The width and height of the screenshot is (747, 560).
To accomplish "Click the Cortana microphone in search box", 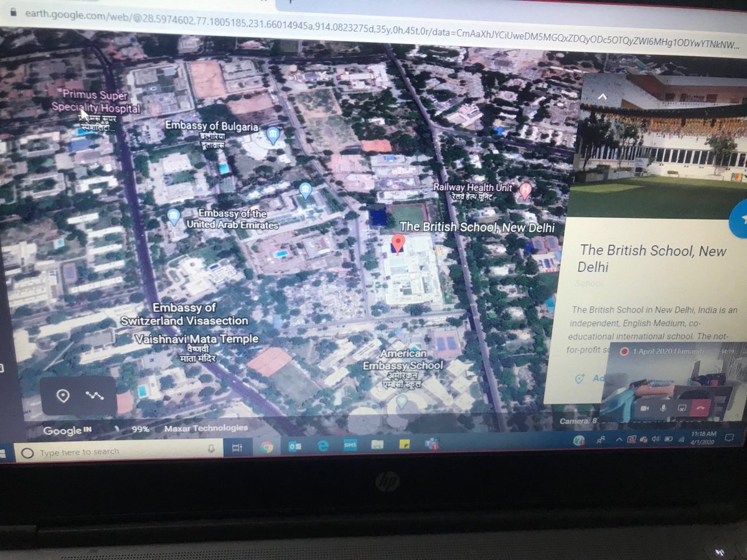I will [211, 449].
